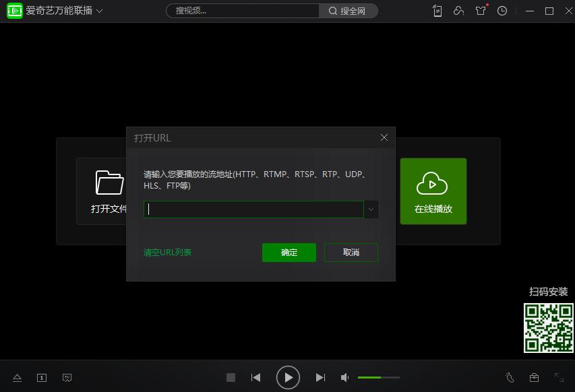Skip to the next track

[320, 377]
